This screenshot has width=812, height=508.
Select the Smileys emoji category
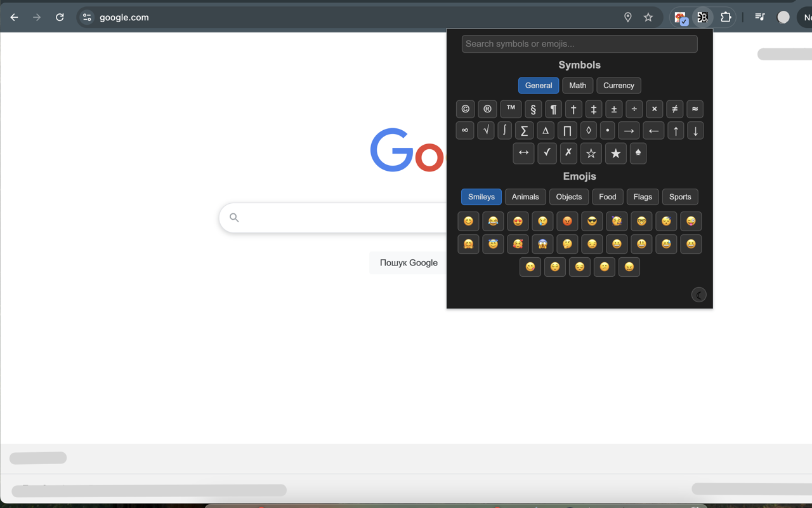pyautogui.click(x=481, y=197)
